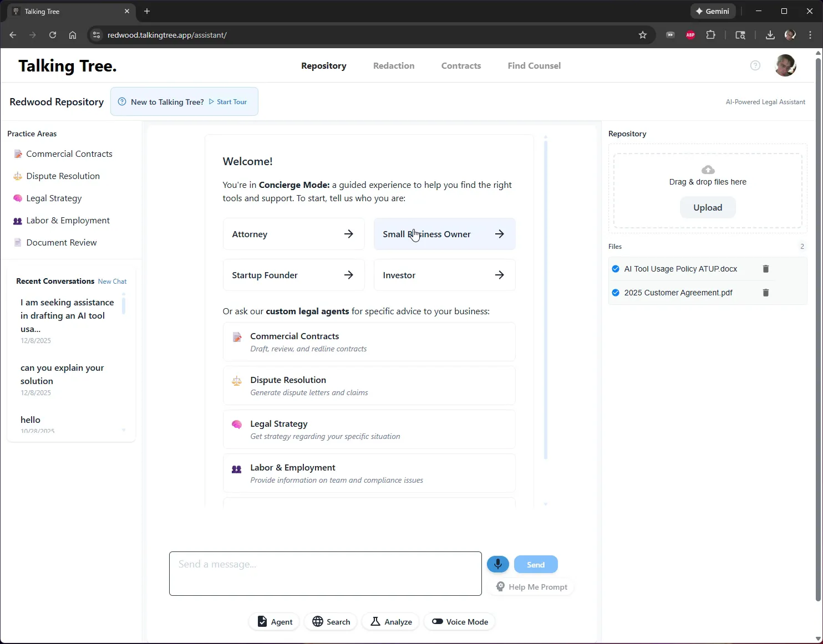Open the Chrome three-dot menu

810,35
